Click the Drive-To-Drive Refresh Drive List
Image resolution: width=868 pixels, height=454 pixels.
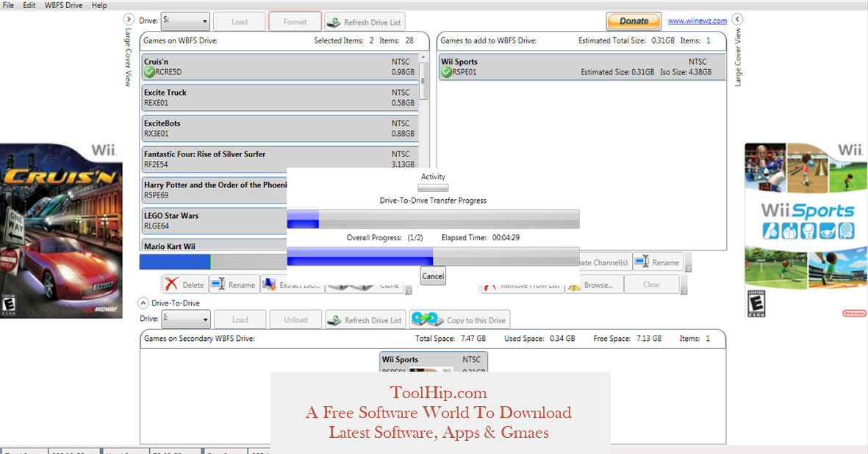coord(365,320)
